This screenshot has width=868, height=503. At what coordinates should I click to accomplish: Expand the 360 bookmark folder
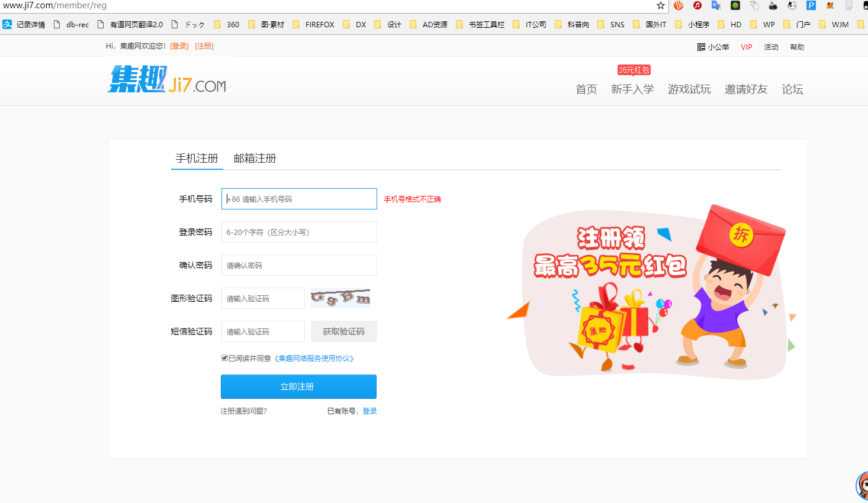[x=227, y=24]
